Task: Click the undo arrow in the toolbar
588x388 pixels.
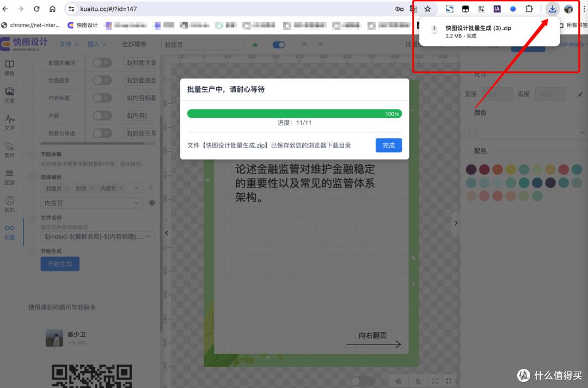Action: (305, 44)
